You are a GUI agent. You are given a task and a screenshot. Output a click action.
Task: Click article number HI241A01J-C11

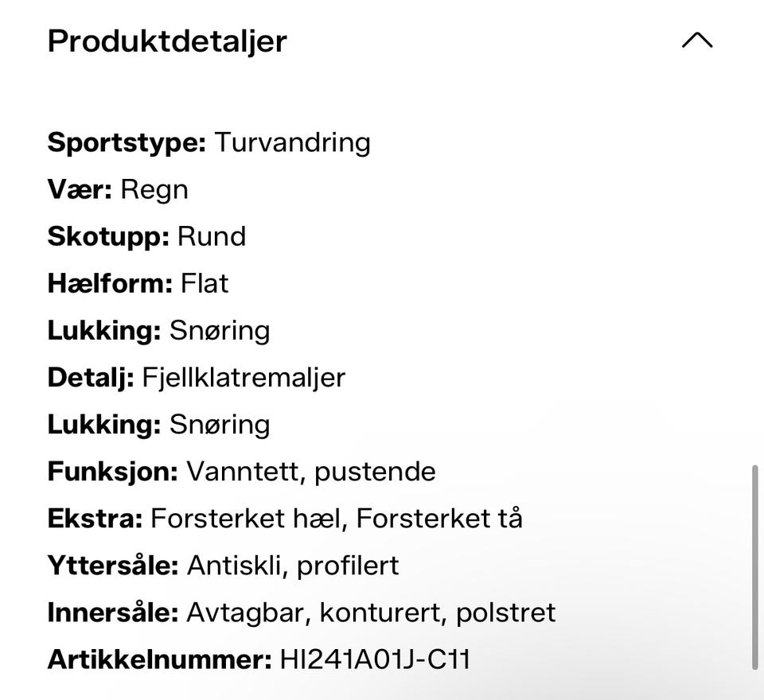pyautogui.click(x=375, y=659)
